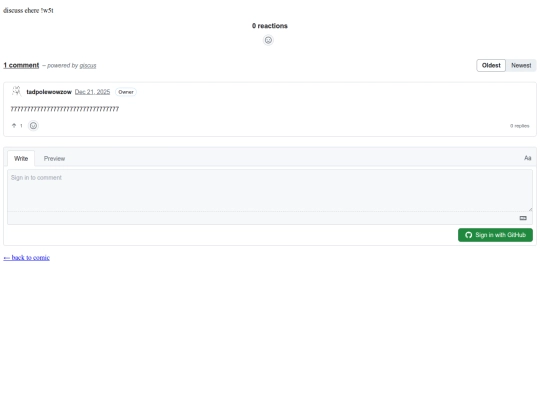This screenshot has height=405, width=540.
Task: Click the Markdown supported icon
Action: point(523,218)
